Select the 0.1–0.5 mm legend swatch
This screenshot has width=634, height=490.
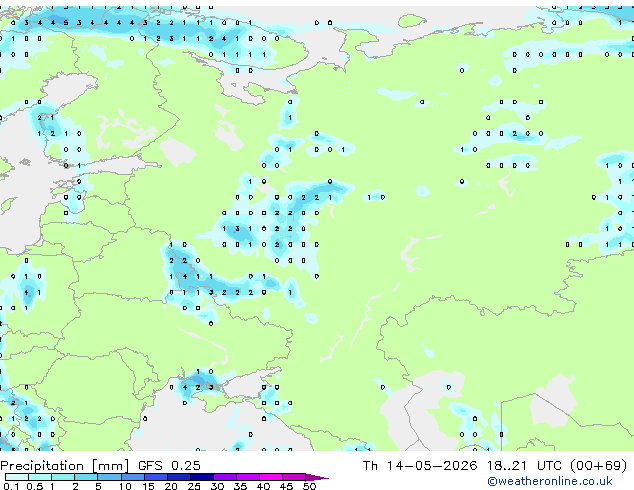(17, 477)
